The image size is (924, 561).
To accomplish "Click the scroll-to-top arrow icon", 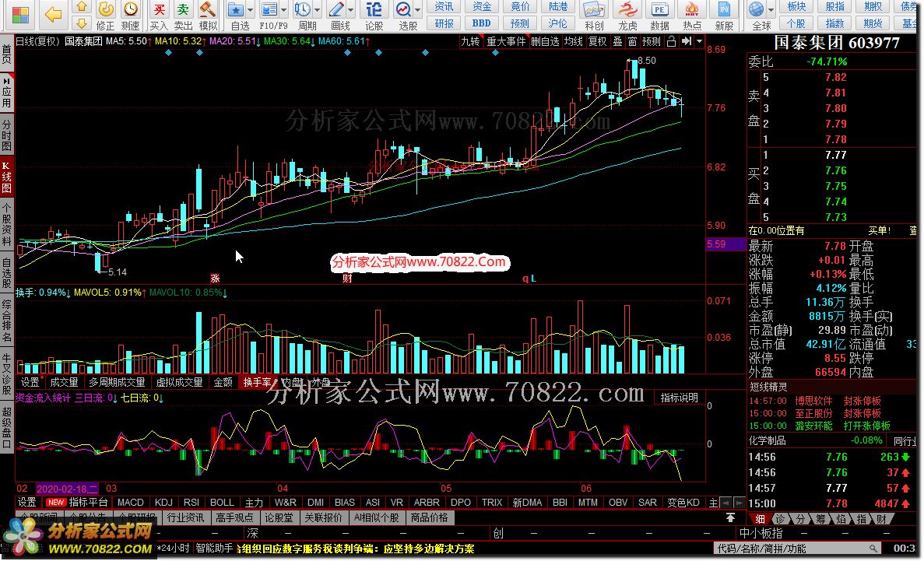I will coord(730,517).
